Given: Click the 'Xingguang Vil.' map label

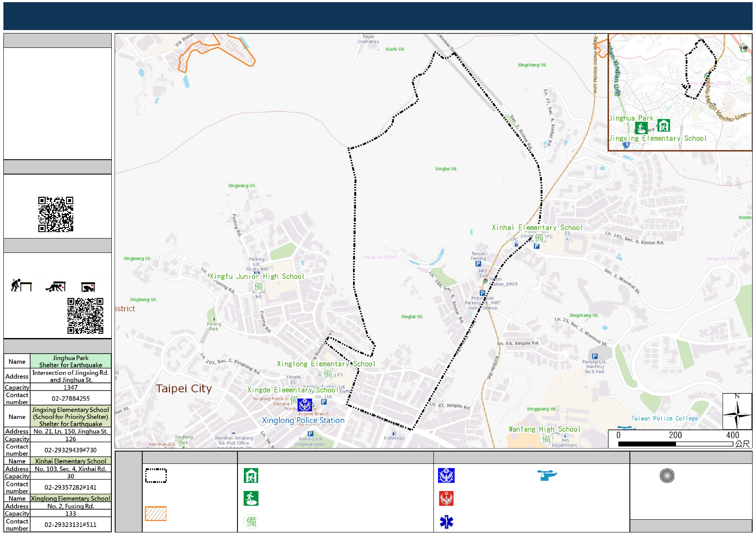Looking at the screenshot, I should point(541,409).
